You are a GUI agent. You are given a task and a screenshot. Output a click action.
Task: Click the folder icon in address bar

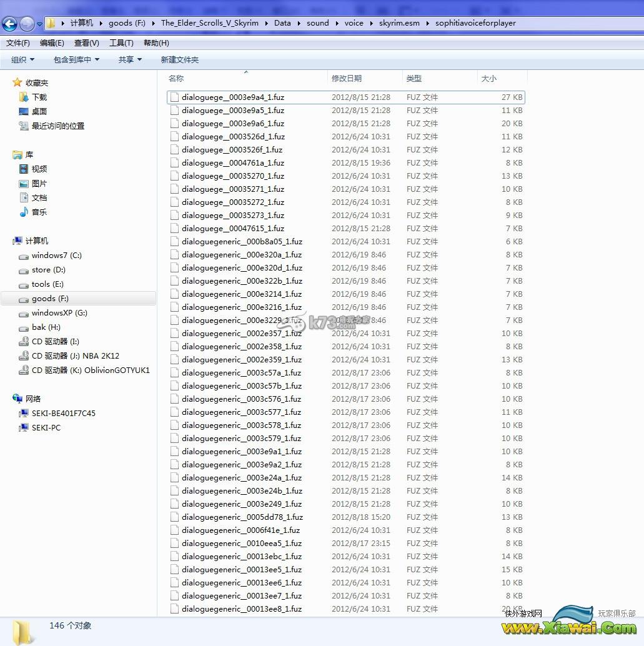coord(51,23)
